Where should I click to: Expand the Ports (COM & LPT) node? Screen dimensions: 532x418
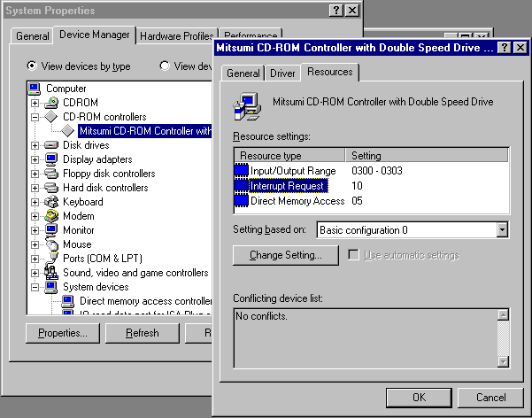pyautogui.click(x=35, y=259)
